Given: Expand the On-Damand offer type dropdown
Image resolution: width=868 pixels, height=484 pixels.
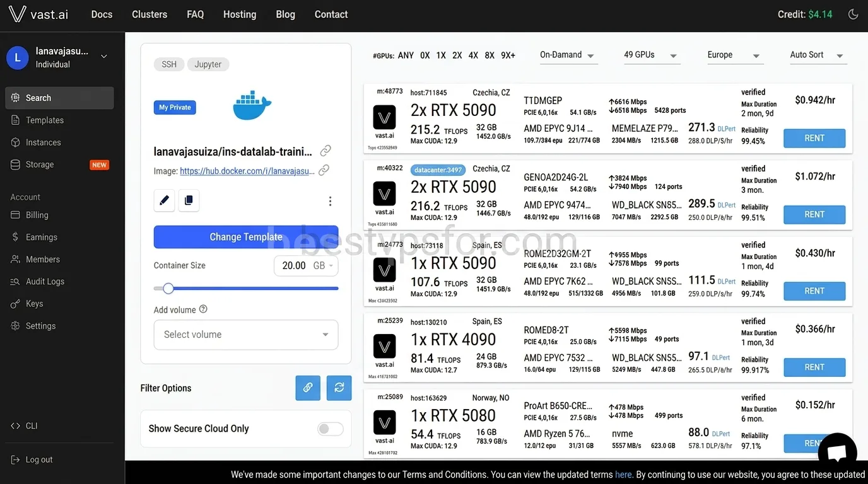Looking at the screenshot, I should click(566, 55).
